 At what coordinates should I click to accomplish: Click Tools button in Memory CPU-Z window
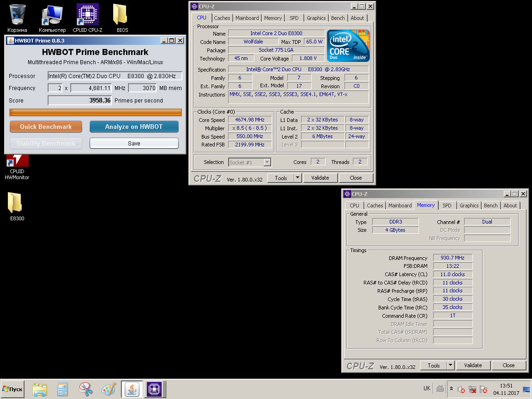coord(434,365)
